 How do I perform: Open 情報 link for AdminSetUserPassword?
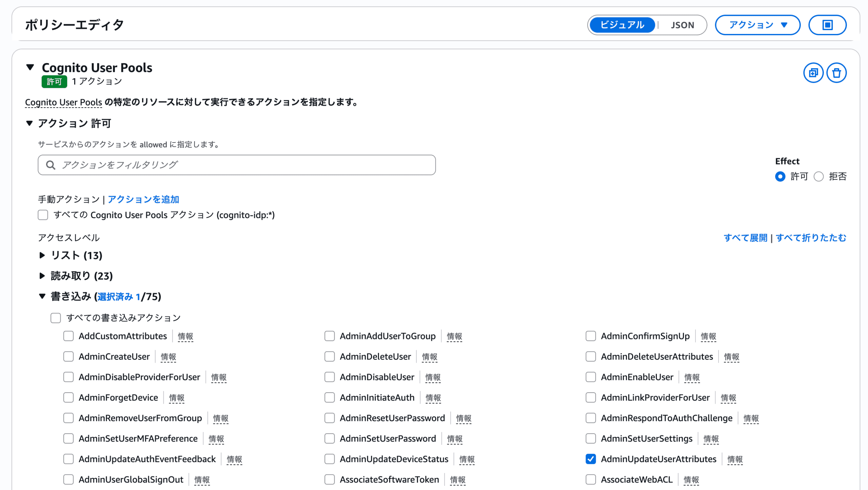[454, 439]
